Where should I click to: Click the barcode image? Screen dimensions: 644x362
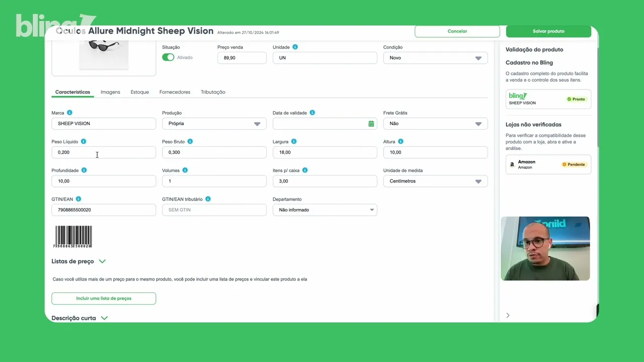[73, 236]
